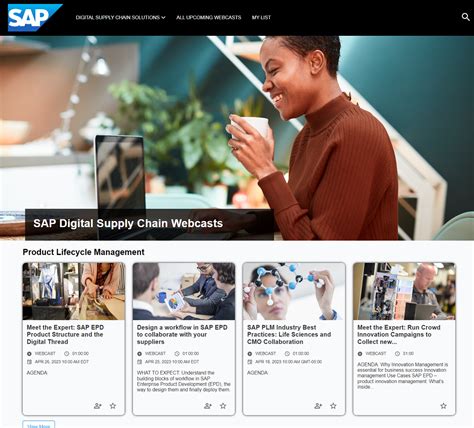This screenshot has width=474, height=428.
Task: Star the Design a workflow webcast
Action: (x=223, y=406)
